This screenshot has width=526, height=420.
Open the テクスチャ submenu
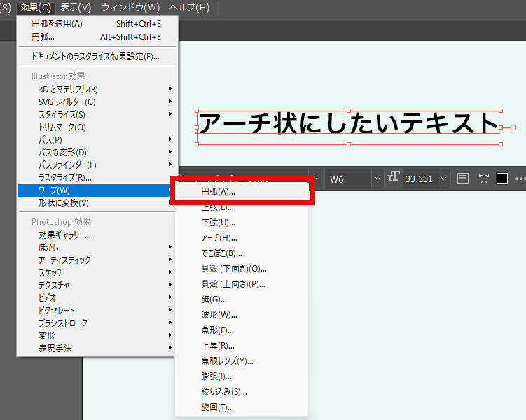pyautogui.click(x=97, y=286)
